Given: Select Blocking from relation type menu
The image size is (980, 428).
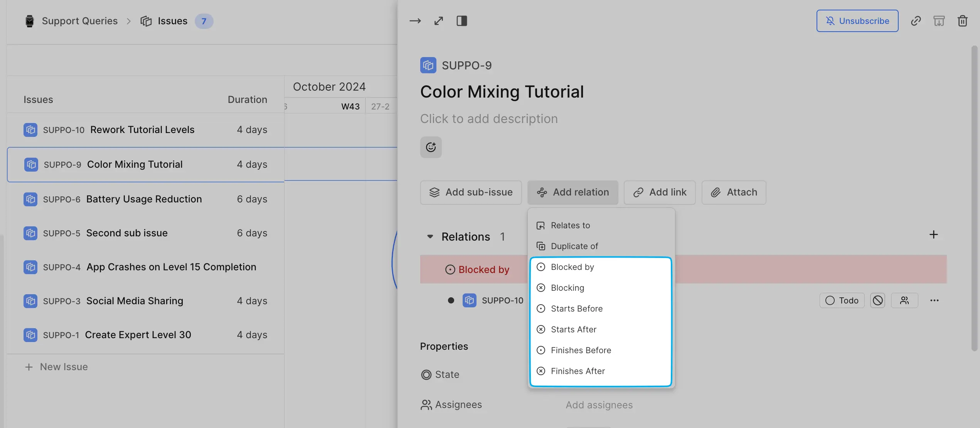Looking at the screenshot, I should click(567, 287).
